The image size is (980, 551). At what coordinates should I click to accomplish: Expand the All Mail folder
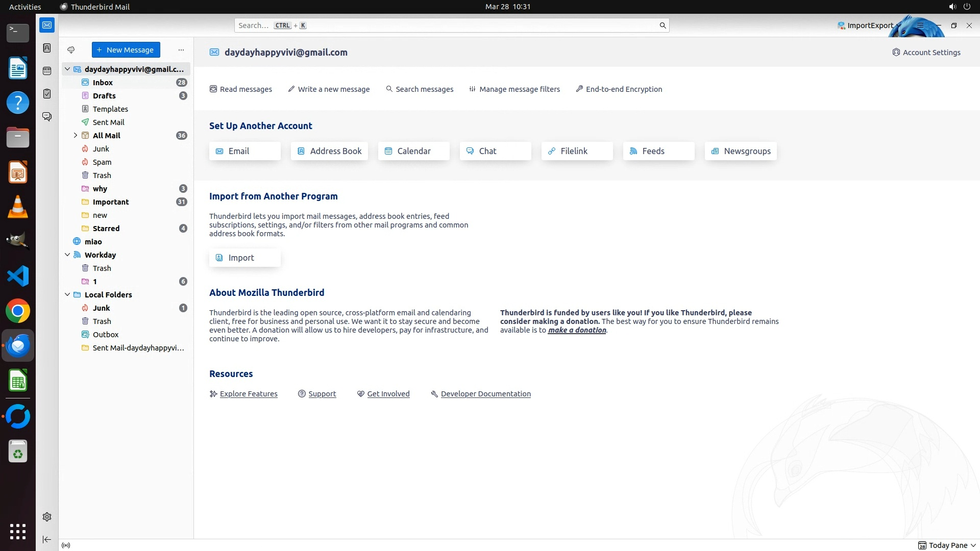coord(76,136)
